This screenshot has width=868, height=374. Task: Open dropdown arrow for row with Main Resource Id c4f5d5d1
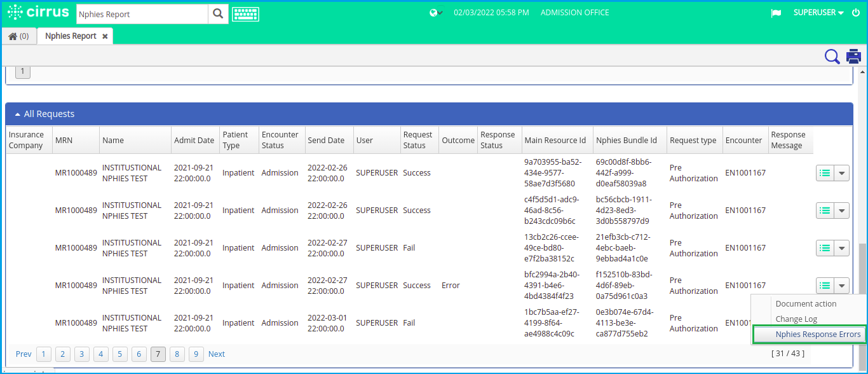pyautogui.click(x=841, y=211)
